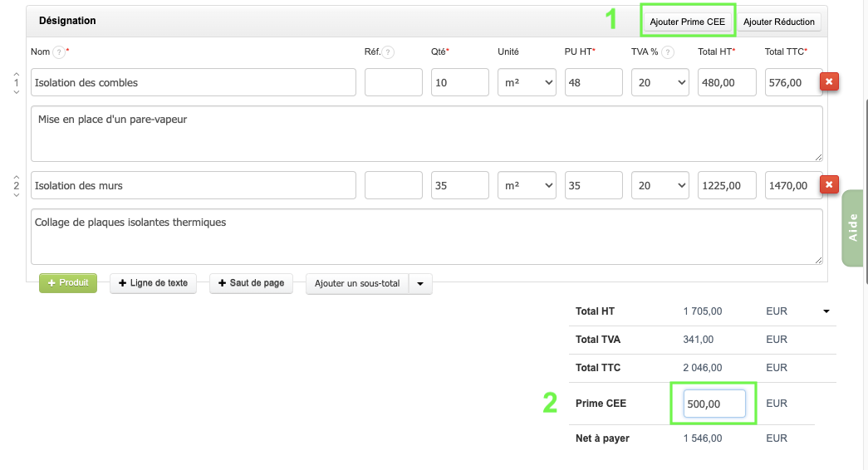The width and height of the screenshot is (868, 470).
Task: Expand the Total HT currency arrow
Action: (826, 312)
